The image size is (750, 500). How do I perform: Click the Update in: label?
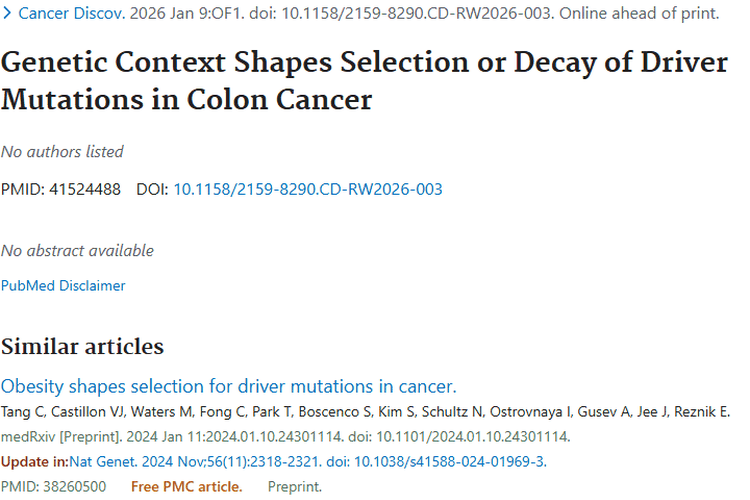[35, 461]
